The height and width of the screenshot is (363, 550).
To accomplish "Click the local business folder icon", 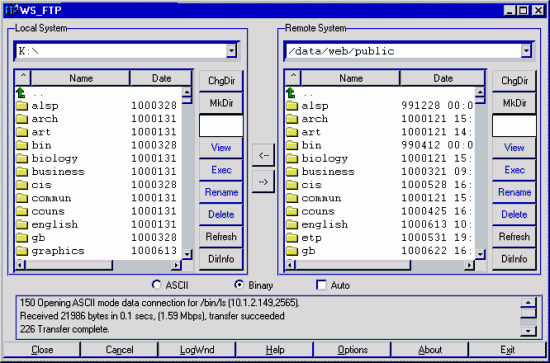I will click(22, 172).
